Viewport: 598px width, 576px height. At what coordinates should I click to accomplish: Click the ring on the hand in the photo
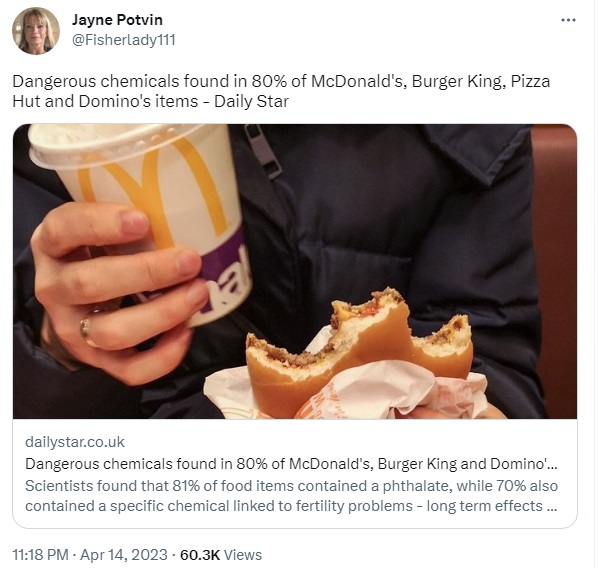click(x=87, y=331)
